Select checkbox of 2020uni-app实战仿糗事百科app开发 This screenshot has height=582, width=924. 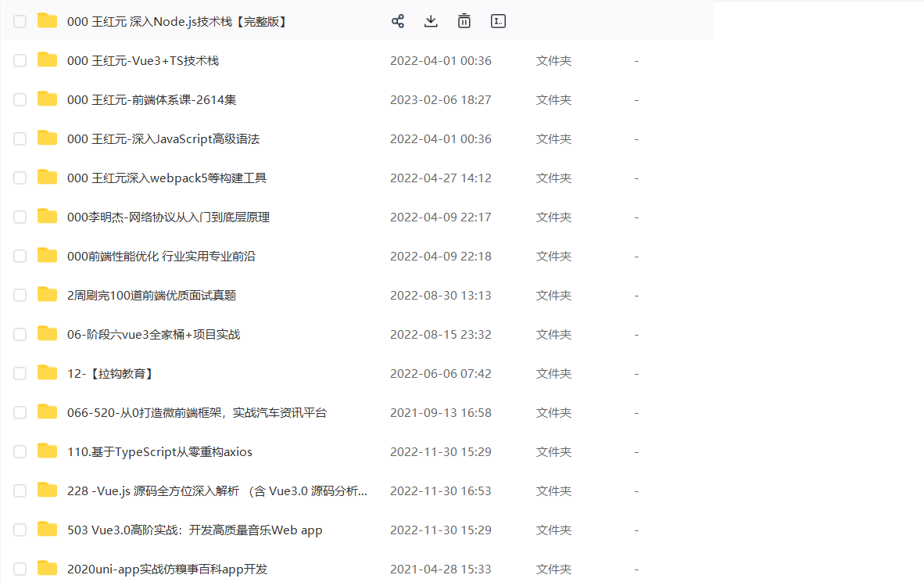pos(20,569)
